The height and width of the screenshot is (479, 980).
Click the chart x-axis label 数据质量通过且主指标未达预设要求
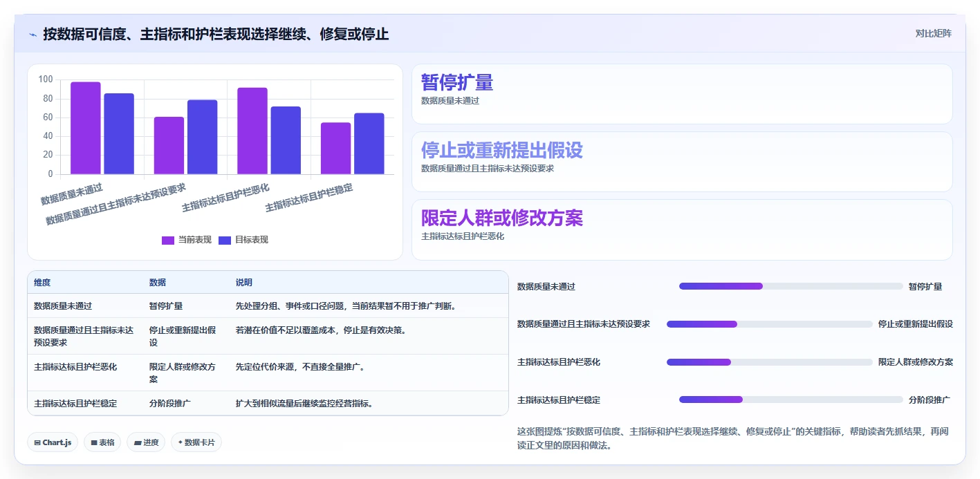(x=115, y=204)
